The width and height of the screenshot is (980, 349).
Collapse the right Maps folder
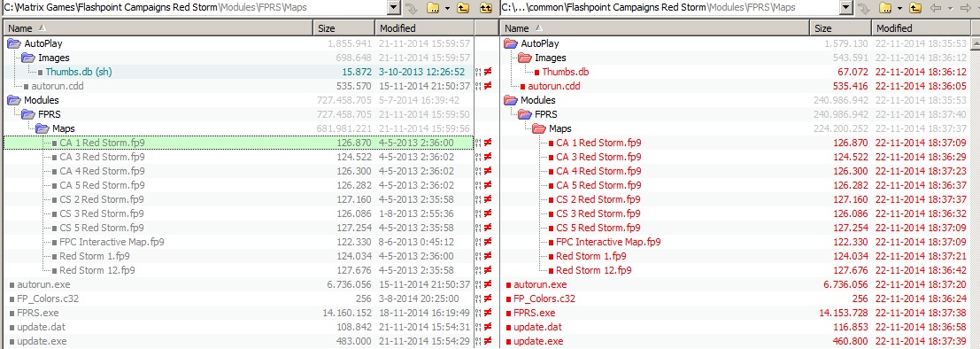539,128
